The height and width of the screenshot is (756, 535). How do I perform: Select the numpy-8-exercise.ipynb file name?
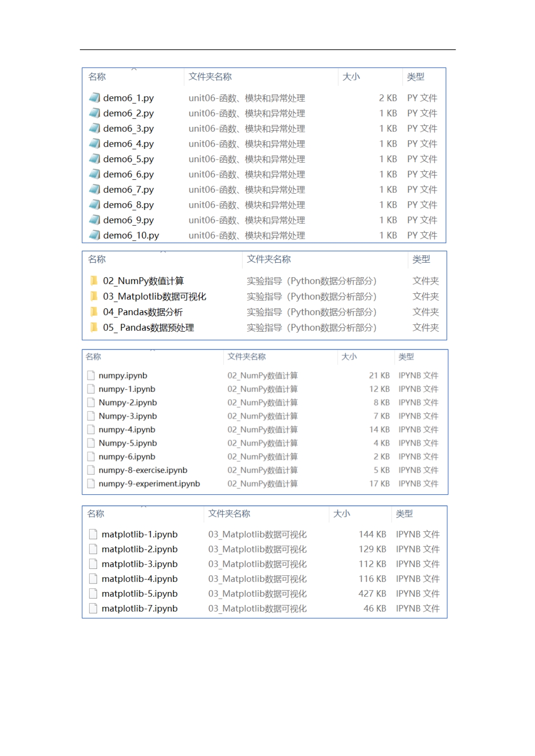(x=143, y=470)
